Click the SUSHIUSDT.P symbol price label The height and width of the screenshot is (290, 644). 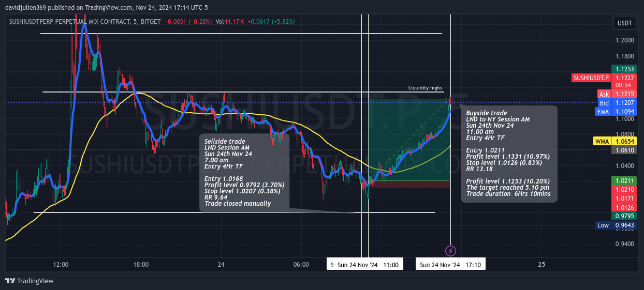coord(591,78)
